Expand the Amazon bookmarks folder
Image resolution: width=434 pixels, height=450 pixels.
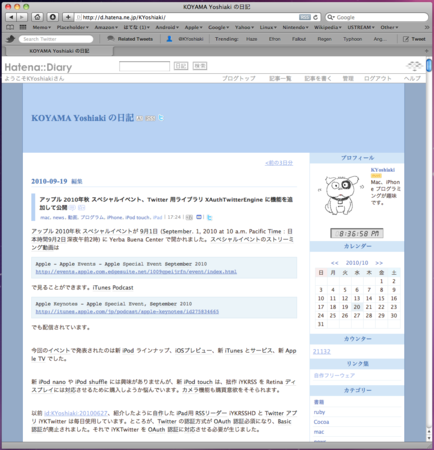[106, 27]
